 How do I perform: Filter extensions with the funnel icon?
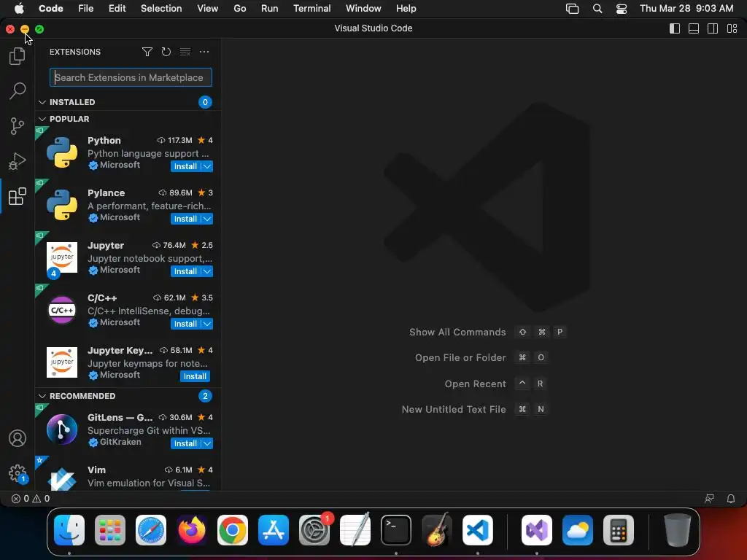tap(147, 52)
